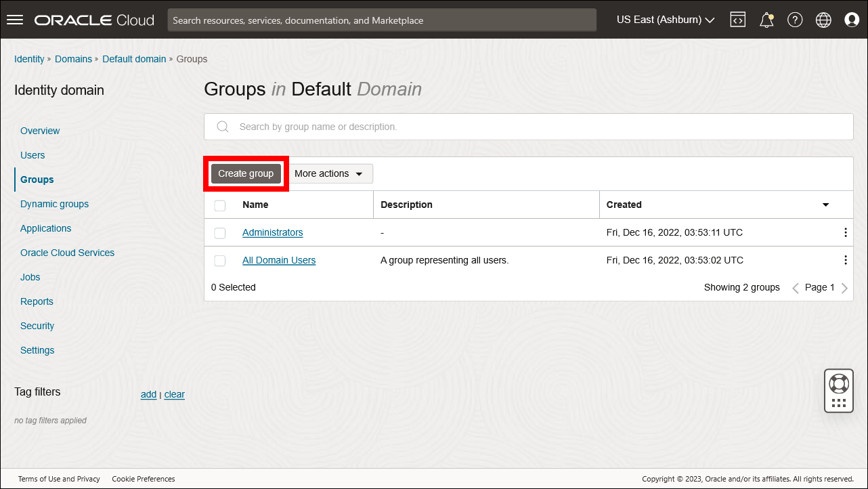The width and height of the screenshot is (868, 489).
Task: Select all groups with header checkbox
Action: 219,205
